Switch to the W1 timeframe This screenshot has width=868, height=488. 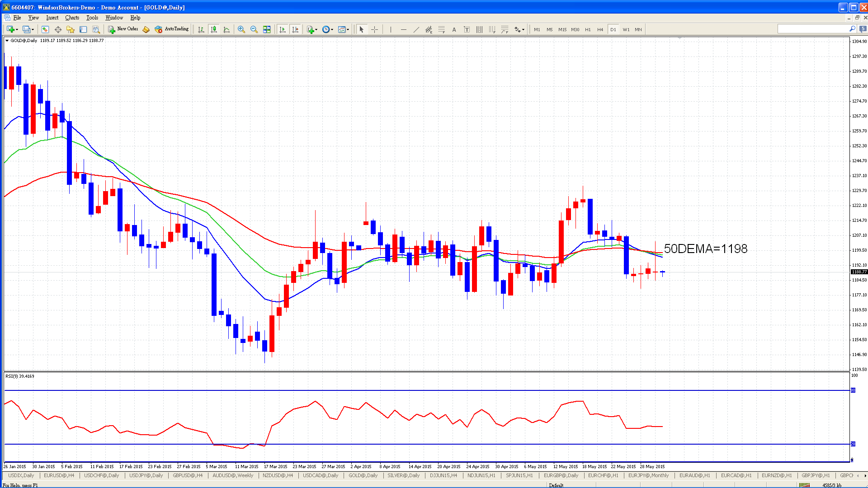tap(626, 29)
